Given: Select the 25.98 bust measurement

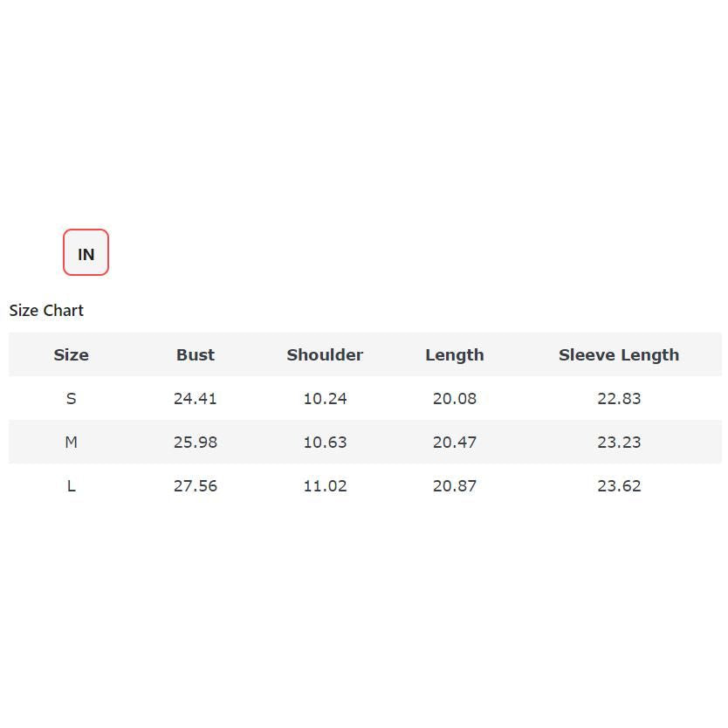Looking at the screenshot, I should point(195,443).
